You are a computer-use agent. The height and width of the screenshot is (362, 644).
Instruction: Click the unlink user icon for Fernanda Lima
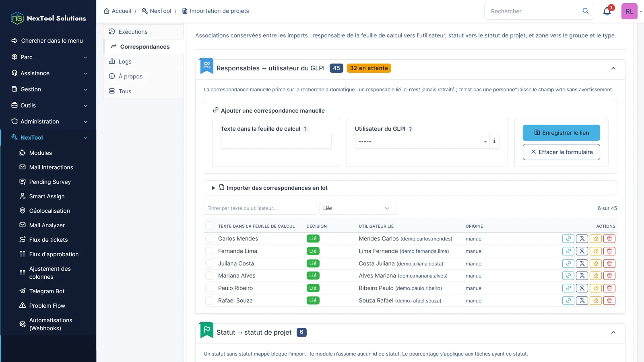click(x=582, y=251)
